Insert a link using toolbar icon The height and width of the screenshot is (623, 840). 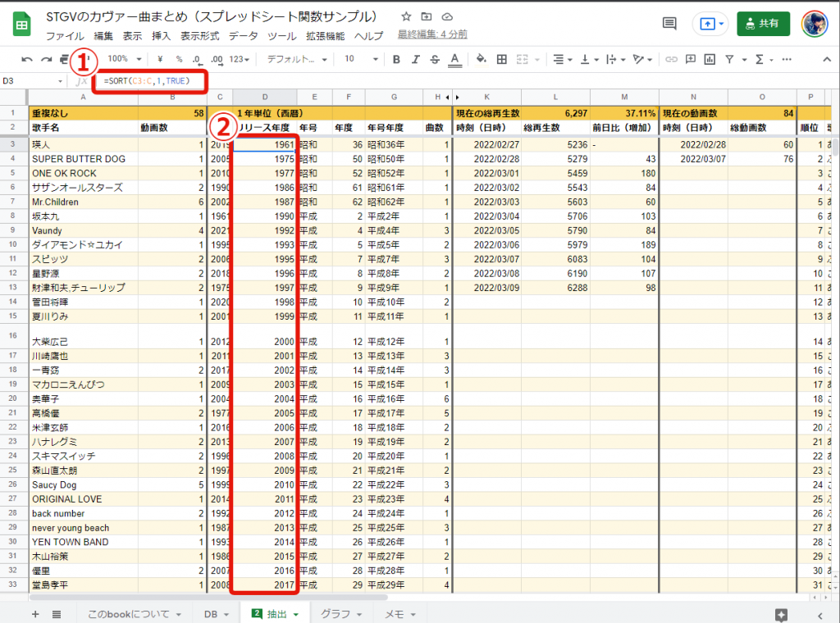671,59
